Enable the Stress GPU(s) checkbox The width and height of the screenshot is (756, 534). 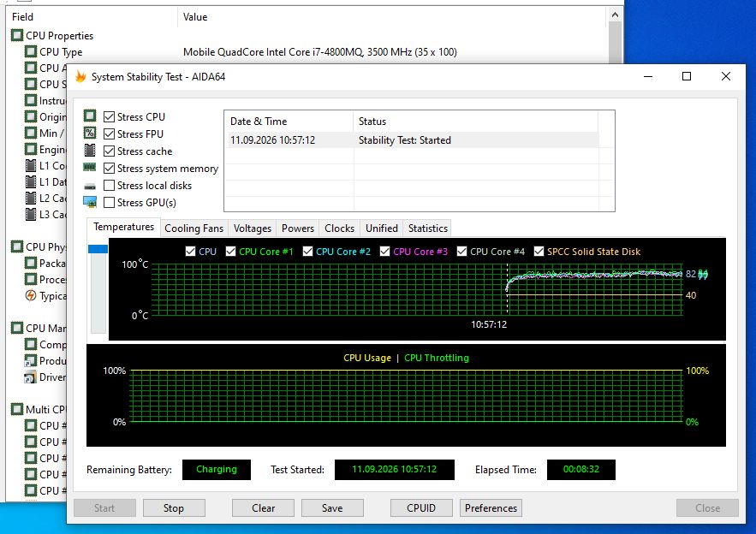click(109, 203)
